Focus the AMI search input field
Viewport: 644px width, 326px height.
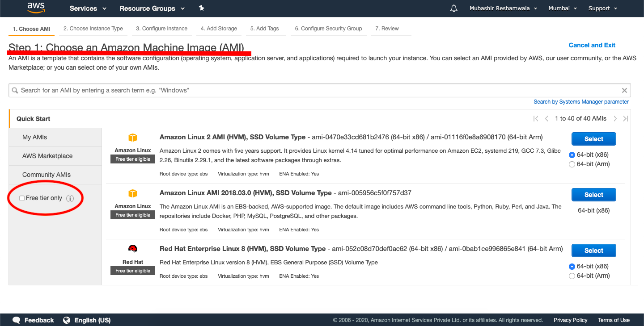[319, 90]
